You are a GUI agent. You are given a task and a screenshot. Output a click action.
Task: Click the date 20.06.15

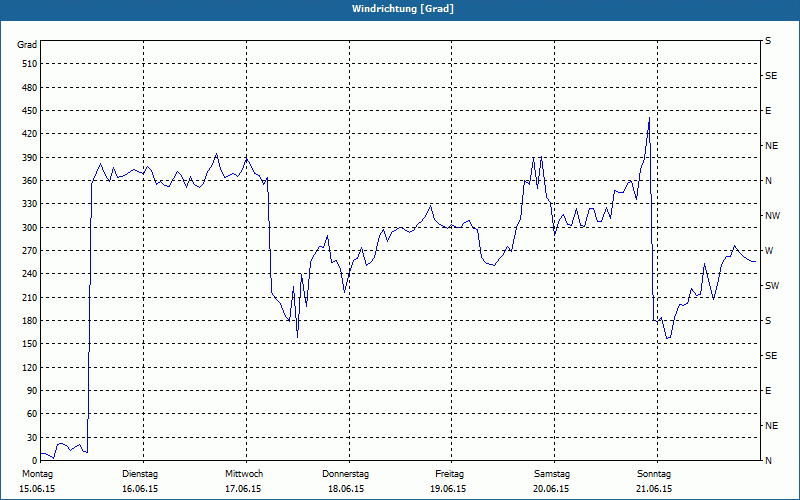(x=552, y=489)
